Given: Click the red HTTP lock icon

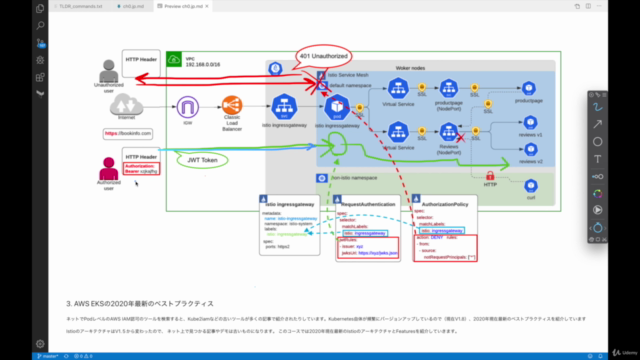Looking at the screenshot, I should click(x=490, y=176).
